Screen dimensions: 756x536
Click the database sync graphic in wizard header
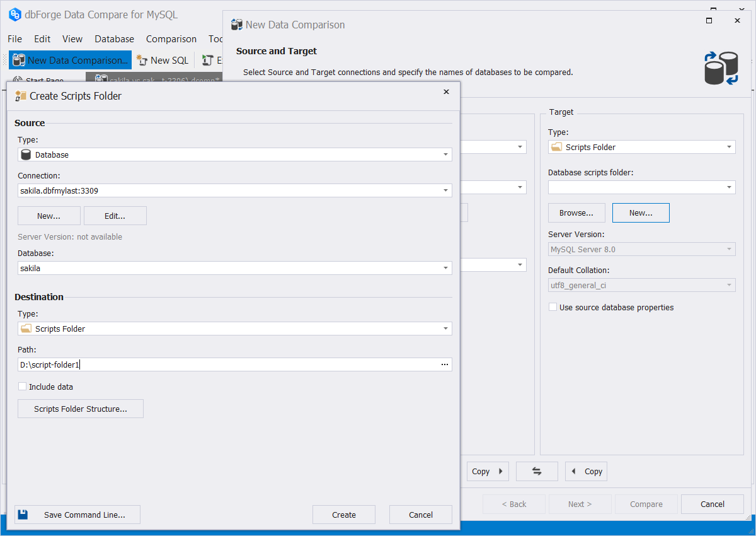tap(721, 68)
